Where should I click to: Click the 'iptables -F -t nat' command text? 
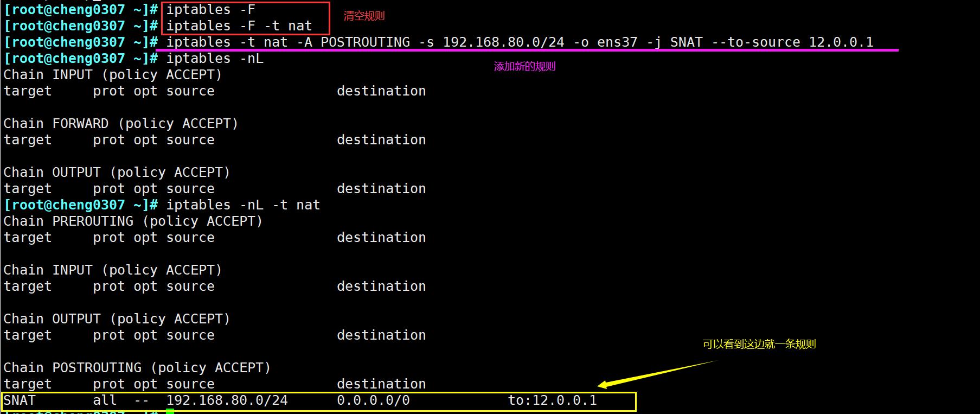point(239,26)
